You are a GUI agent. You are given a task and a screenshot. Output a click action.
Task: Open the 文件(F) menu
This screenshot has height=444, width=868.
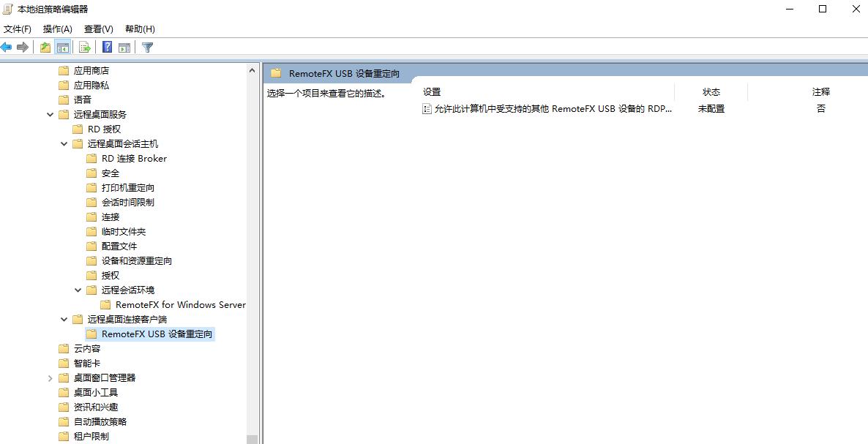tap(17, 29)
